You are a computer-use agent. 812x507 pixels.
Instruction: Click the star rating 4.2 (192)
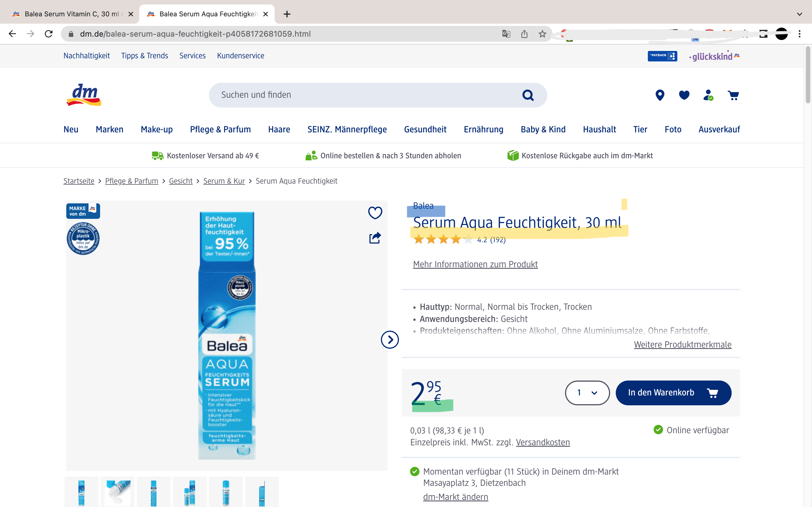click(x=459, y=239)
